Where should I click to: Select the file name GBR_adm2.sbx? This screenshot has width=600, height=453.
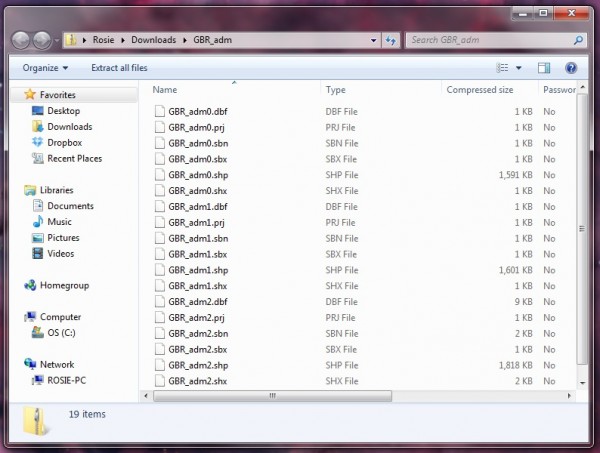click(198, 349)
